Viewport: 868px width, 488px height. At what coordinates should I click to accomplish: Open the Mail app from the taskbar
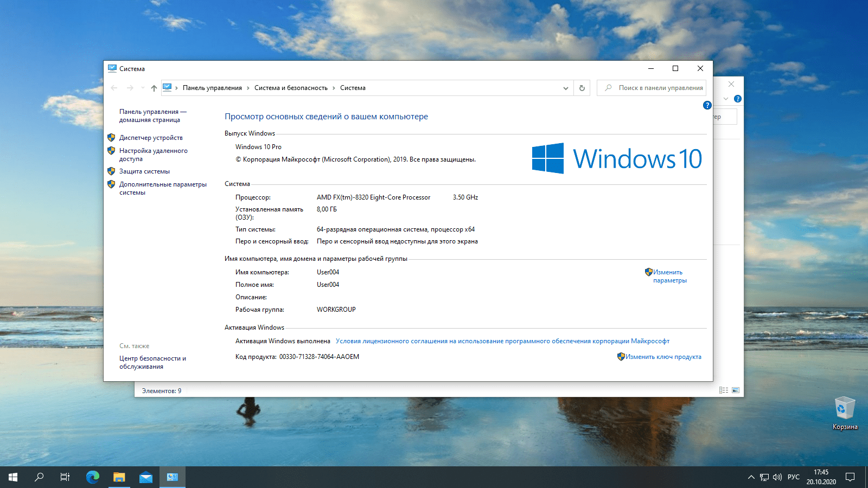tap(146, 477)
